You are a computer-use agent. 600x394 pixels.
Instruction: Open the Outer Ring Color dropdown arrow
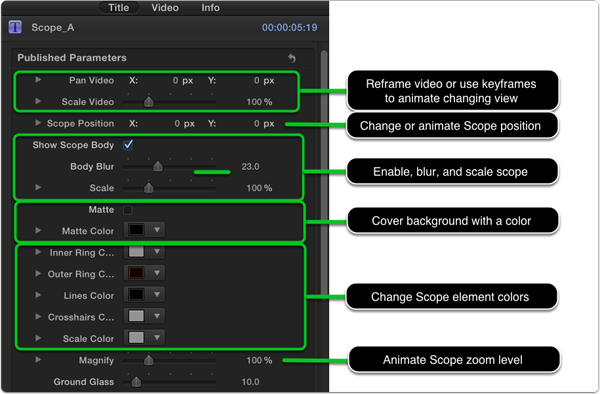(x=157, y=273)
